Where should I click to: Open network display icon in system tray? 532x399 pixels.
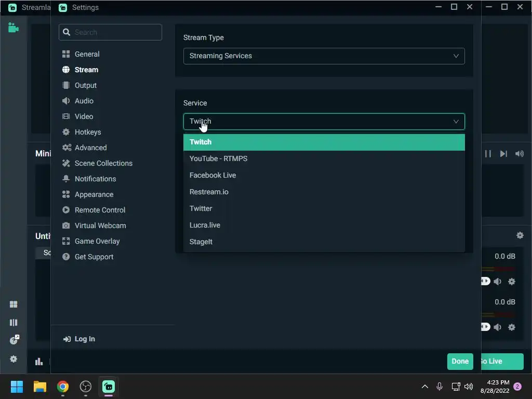(456, 387)
